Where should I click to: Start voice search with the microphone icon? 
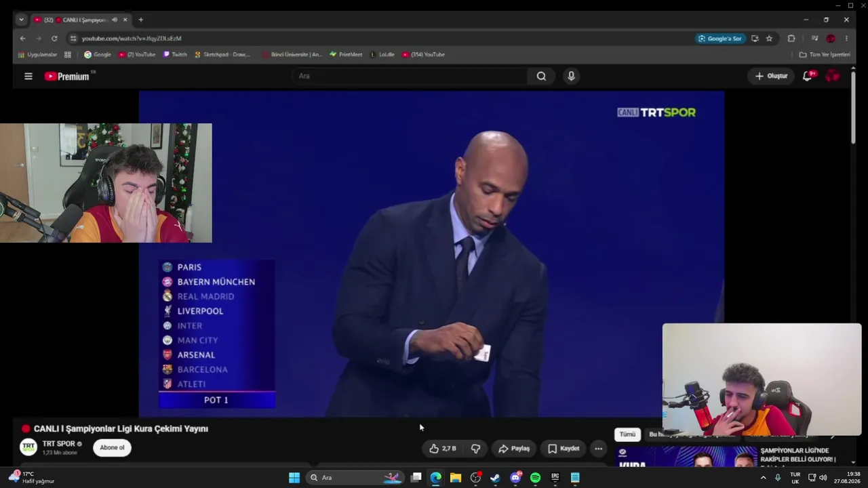[x=571, y=76]
